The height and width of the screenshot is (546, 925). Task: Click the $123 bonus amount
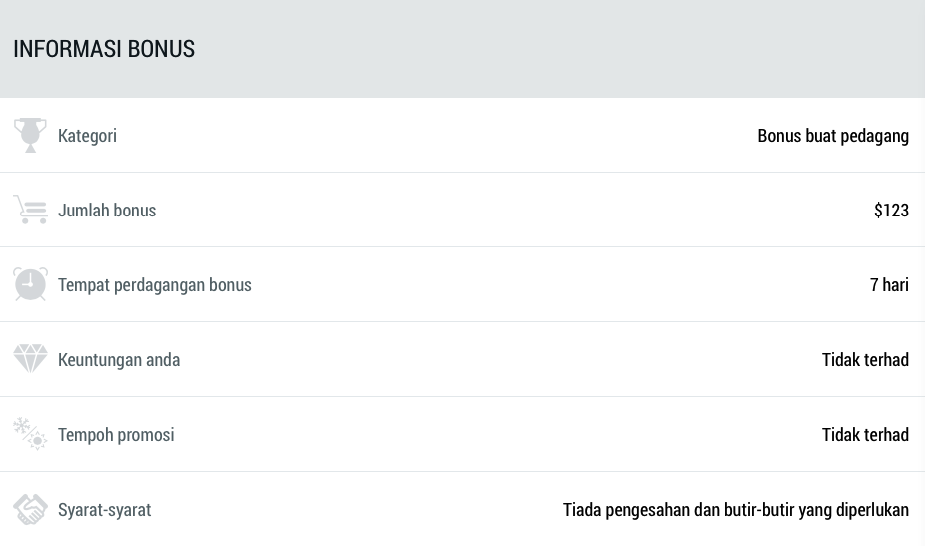tap(891, 210)
